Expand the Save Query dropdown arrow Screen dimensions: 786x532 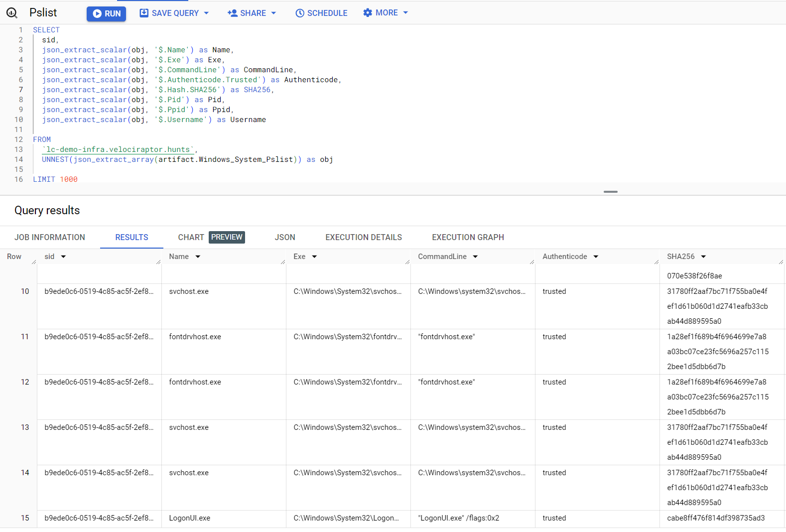coord(206,13)
